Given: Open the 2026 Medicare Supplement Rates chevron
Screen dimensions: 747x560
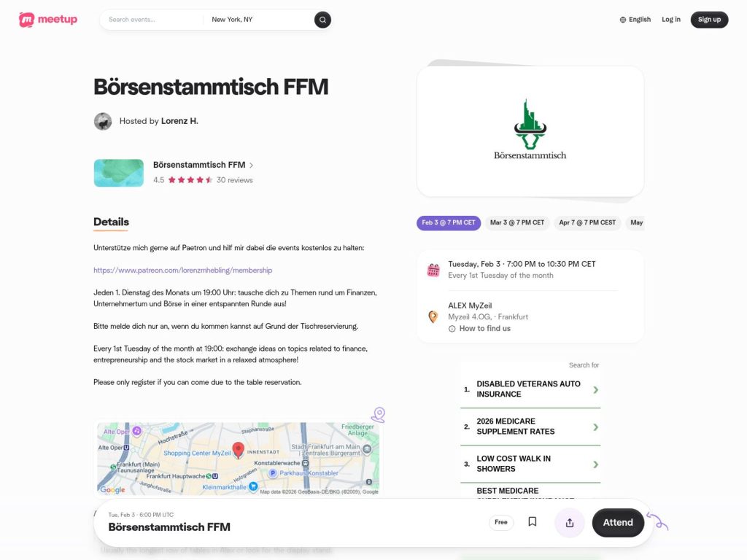Looking at the screenshot, I should tap(595, 427).
